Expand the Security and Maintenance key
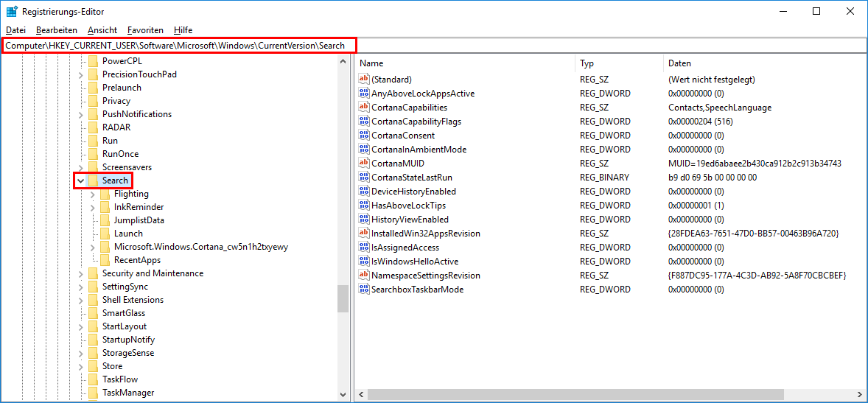Screen dimensions: 868x403 [x=81, y=273]
